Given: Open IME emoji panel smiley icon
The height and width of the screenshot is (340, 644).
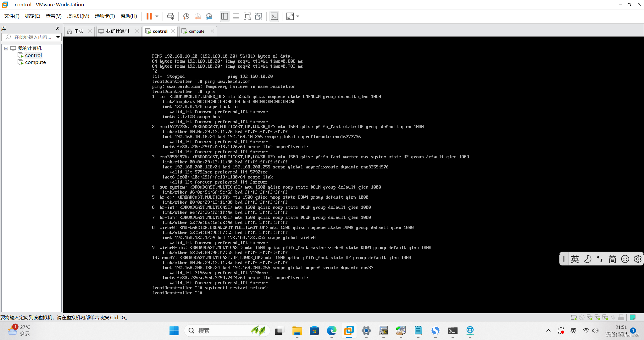Looking at the screenshot, I should (x=625, y=259).
